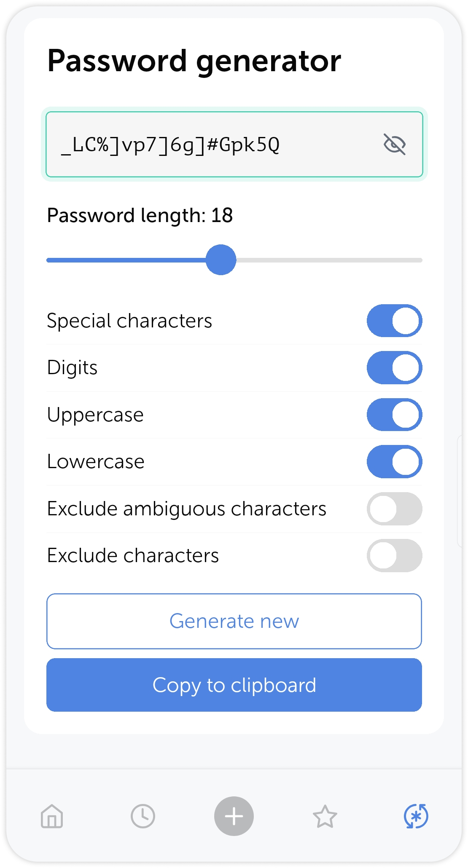Screen dimensions: 468x868
Task: Turn off the Digits toggle
Action: (x=395, y=367)
